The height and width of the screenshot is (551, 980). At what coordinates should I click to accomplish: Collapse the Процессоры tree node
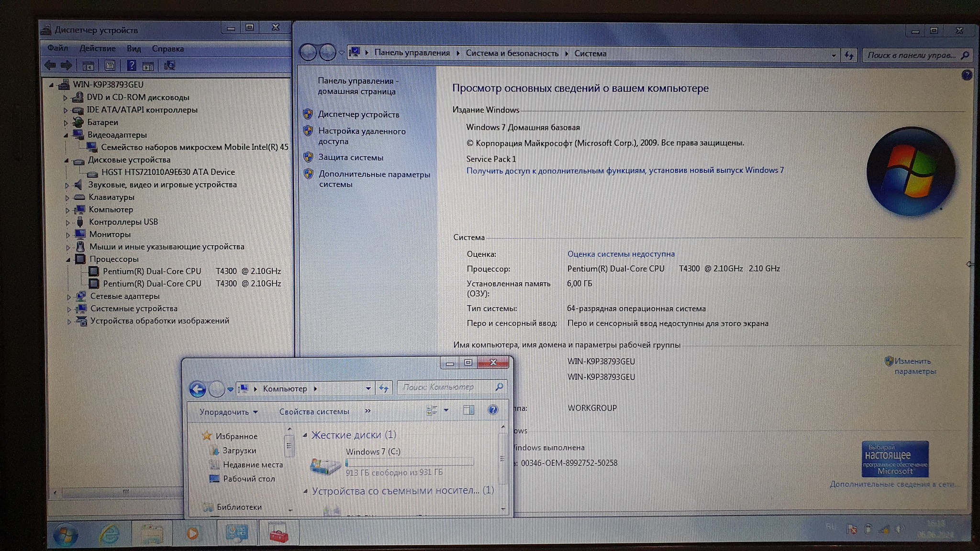pos(68,259)
